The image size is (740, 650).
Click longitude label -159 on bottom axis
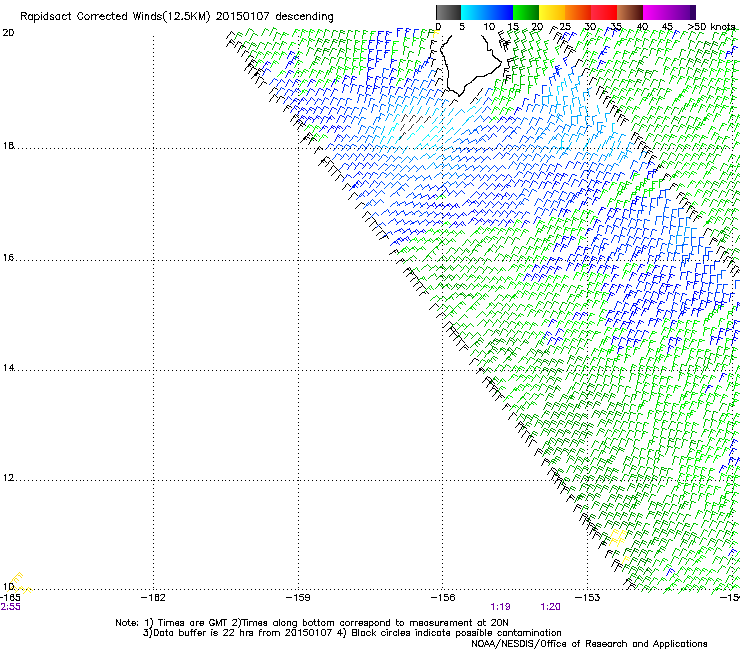[298, 598]
